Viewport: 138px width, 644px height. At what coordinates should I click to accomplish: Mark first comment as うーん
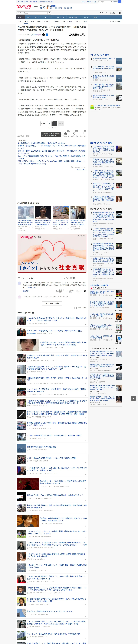(x=79, y=291)
